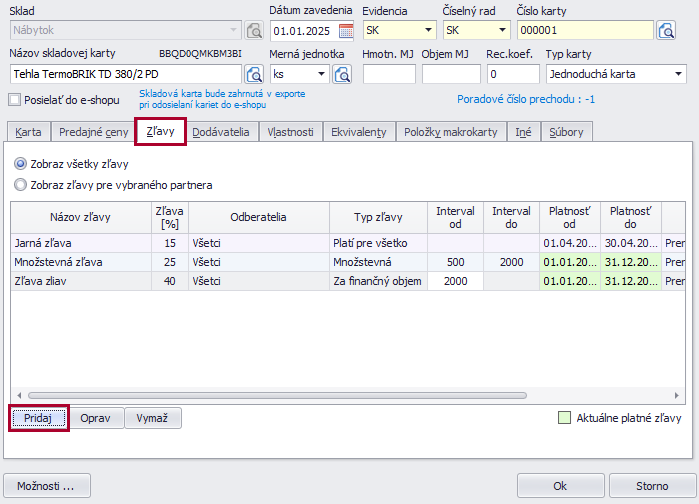This screenshot has width=699, height=504.
Task: Toggle Posielať do e-shopu checkbox
Action: (15, 100)
